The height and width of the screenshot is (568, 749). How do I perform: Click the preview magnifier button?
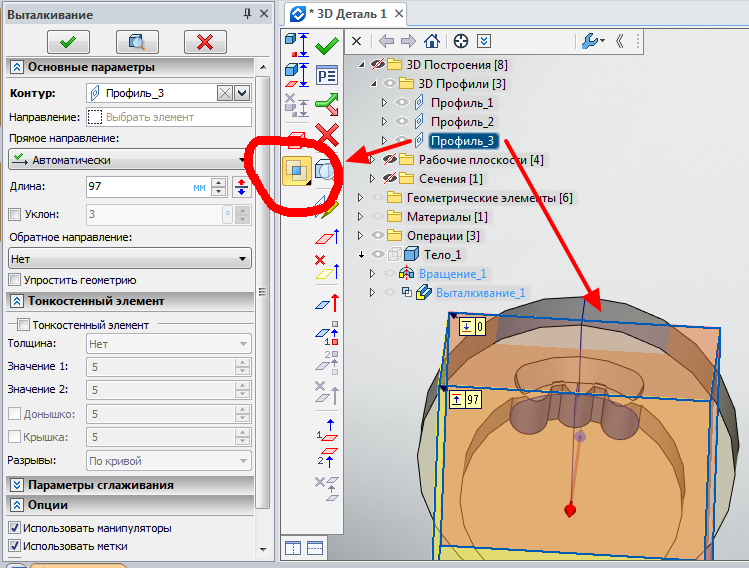click(x=137, y=42)
